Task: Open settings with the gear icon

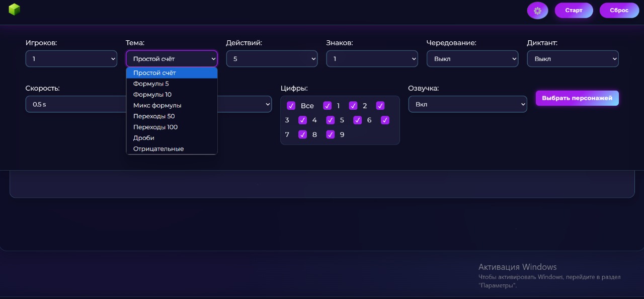Action: 537,11
